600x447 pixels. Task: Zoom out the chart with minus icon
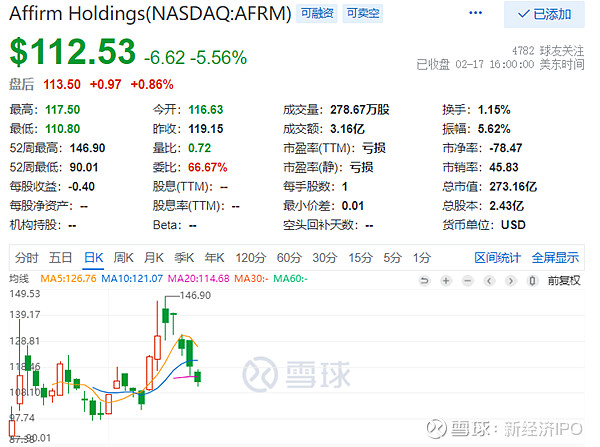467,281
